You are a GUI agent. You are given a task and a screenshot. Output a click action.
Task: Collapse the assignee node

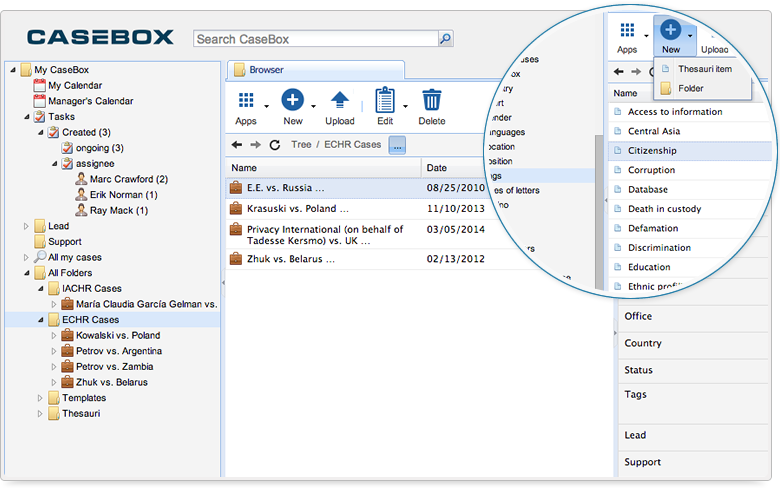click(55, 164)
